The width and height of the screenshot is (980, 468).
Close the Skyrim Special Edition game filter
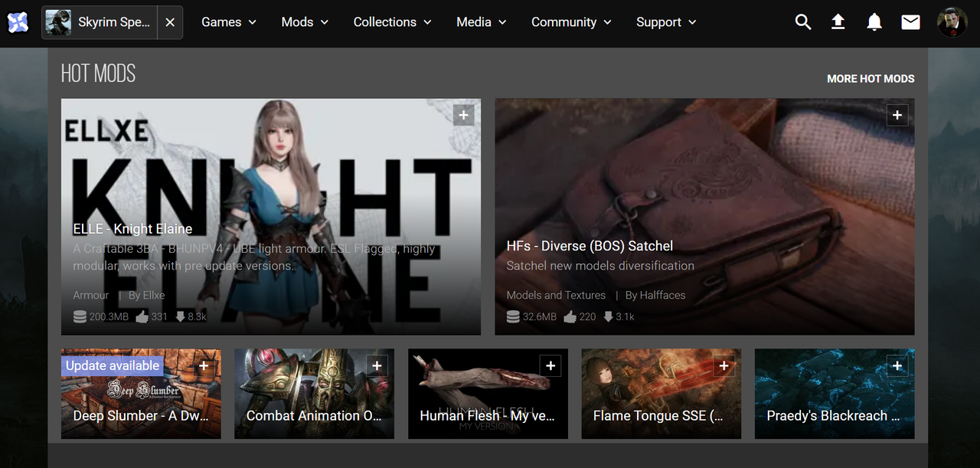click(x=170, y=23)
